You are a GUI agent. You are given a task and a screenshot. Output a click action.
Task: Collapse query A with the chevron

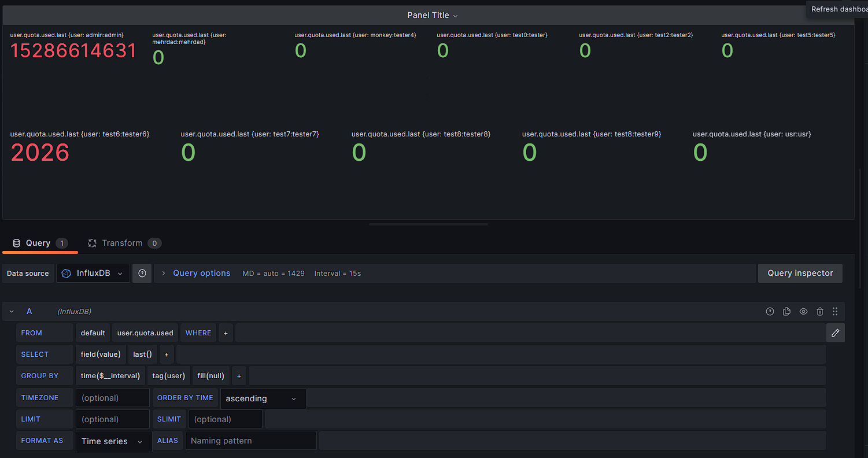click(x=12, y=312)
